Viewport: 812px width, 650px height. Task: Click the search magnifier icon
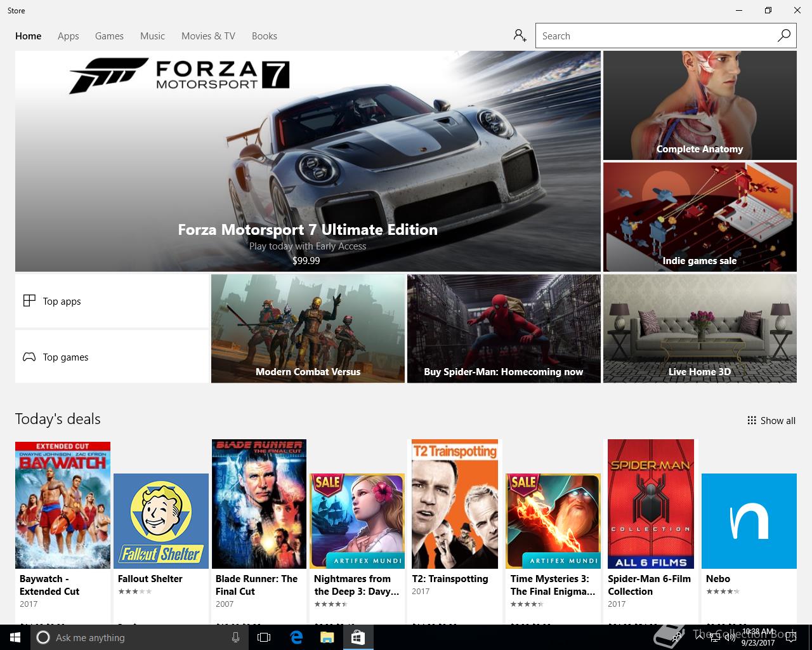[784, 36]
